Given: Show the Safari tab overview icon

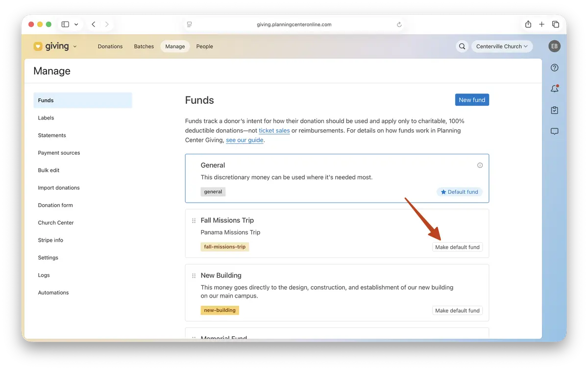Looking at the screenshot, I should tap(556, 24).
